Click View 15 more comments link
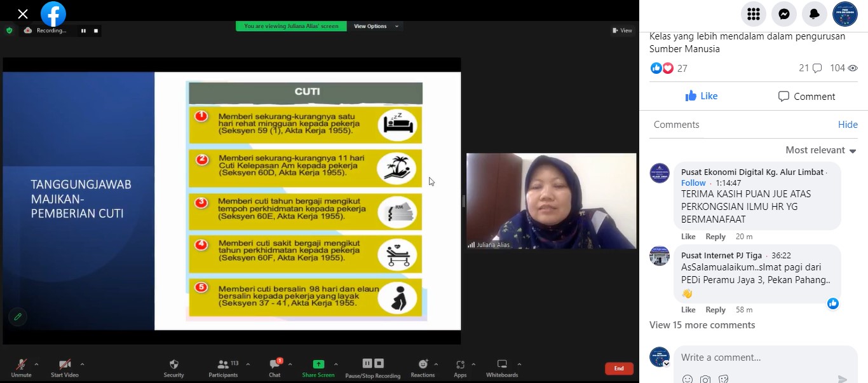This screenshot has height=383, width=868. point(702,325)
